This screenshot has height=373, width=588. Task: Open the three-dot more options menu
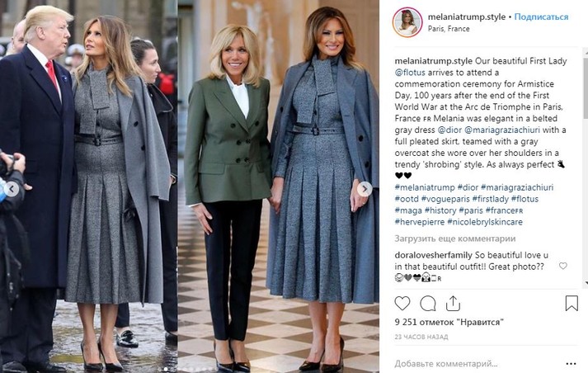click(x=572, y=364)
